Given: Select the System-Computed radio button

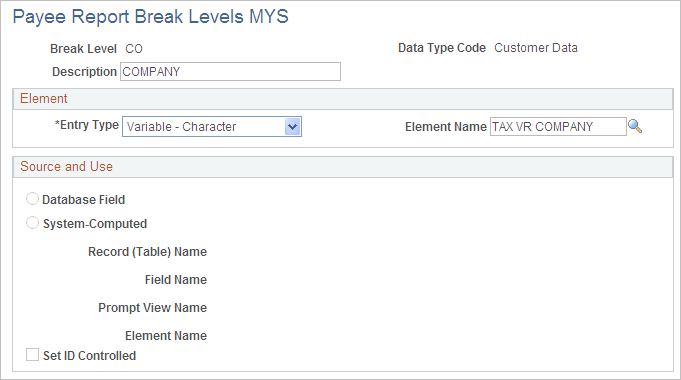Looking at the screenshot, I should coord(32,223).
